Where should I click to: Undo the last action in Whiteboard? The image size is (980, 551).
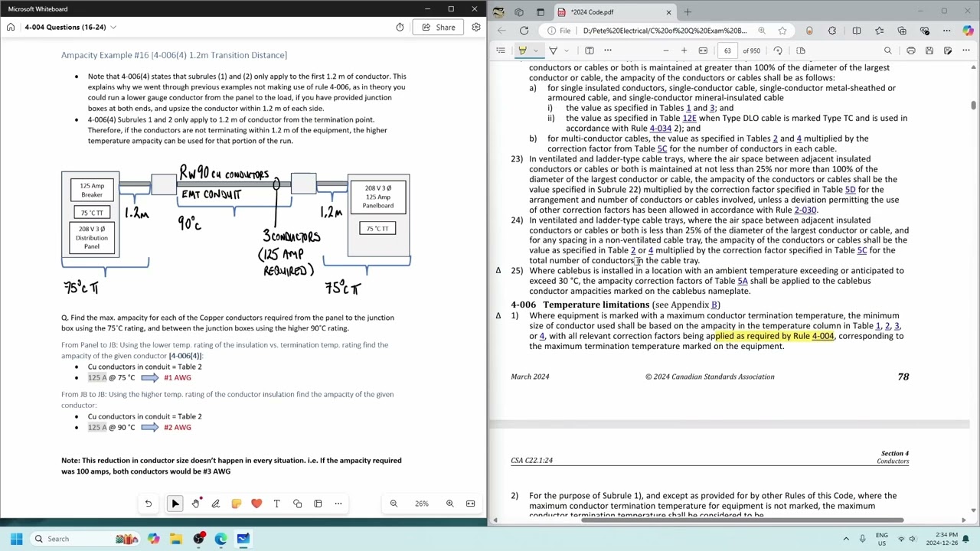point(149,504)
